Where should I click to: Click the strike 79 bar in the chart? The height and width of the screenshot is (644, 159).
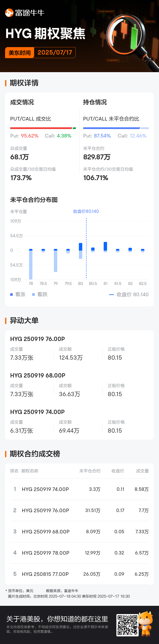coord(55,260)
